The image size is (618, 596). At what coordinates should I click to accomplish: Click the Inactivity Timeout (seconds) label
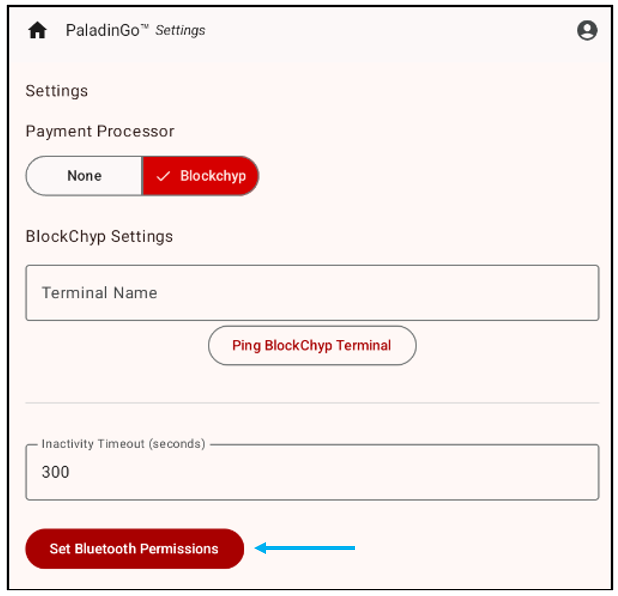[123, 444]
